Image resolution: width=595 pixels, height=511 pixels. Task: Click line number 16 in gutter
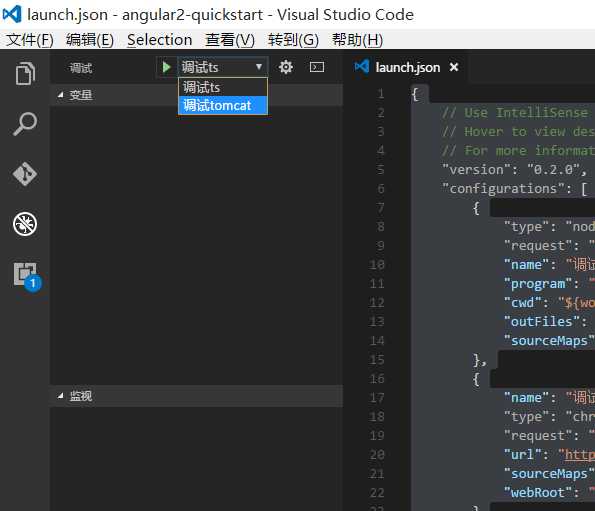(377, 379)
